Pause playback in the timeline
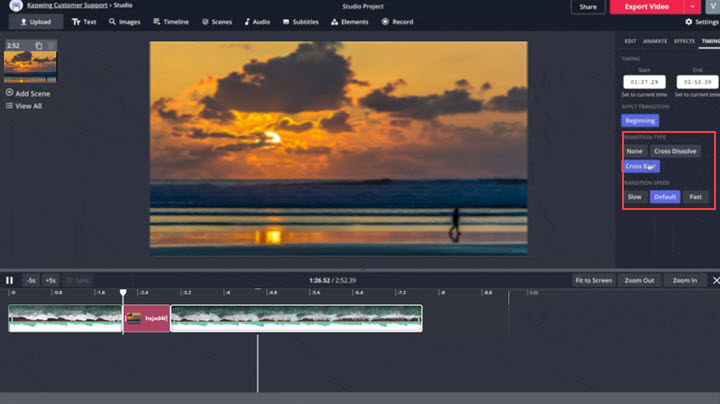 tap(10, 280)
